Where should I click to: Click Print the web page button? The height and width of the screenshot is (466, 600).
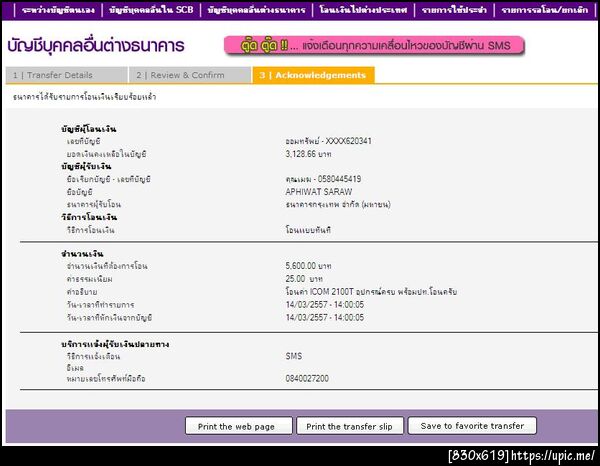click(238, 426)
